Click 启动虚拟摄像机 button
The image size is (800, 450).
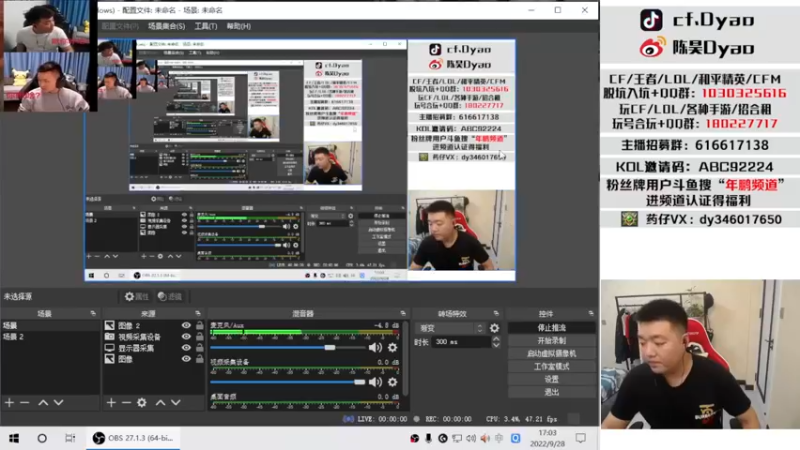click(x=552, y=353)
